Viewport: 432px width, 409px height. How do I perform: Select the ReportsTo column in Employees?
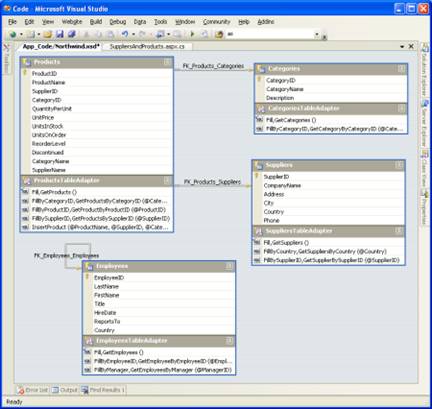click(107, 321)
